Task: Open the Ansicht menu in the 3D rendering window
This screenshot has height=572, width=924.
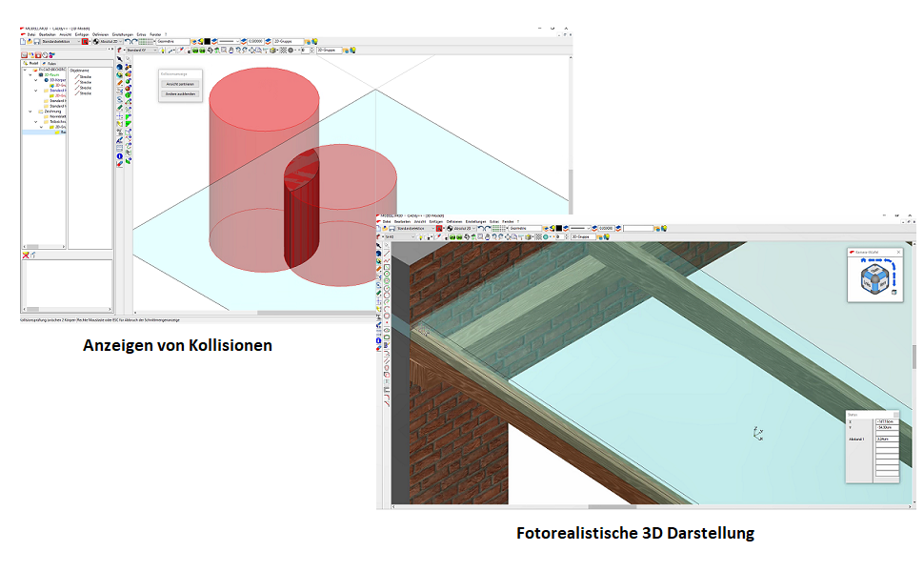Action: coord(419,222)
